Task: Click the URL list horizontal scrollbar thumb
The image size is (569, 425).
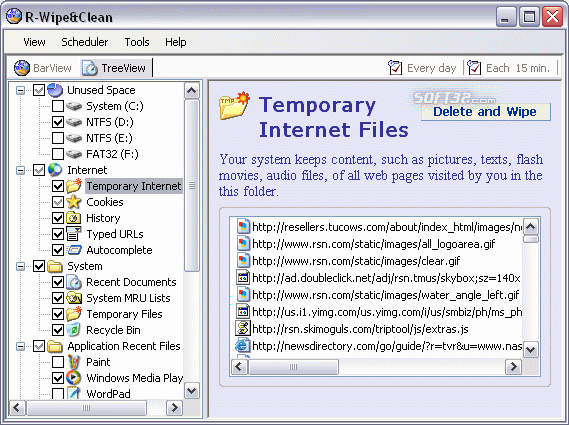Action: tap(293, 367)
